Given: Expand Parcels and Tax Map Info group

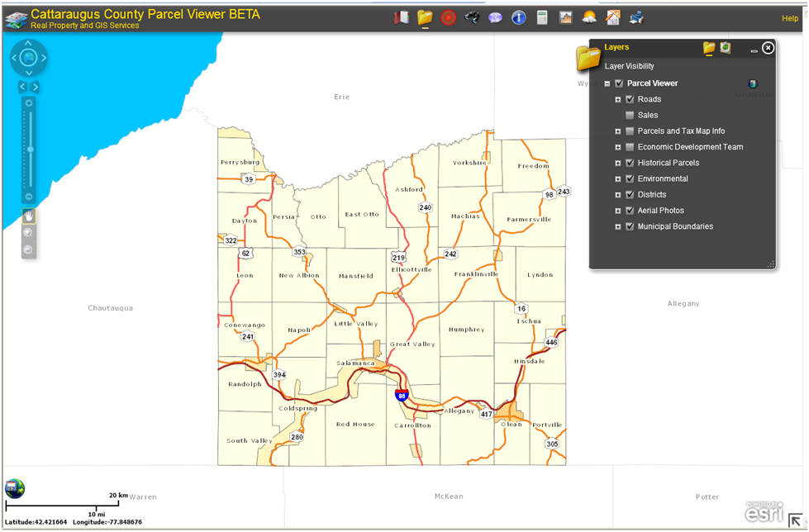Looking at the screenshot, I should point(617,131).
